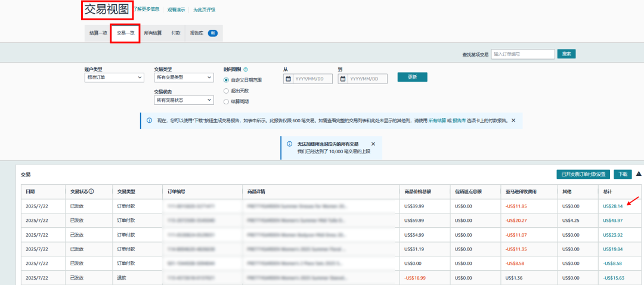Click the 下载 button above the table
Viewport: 644px width, 285px height.
tap(623, 175)
